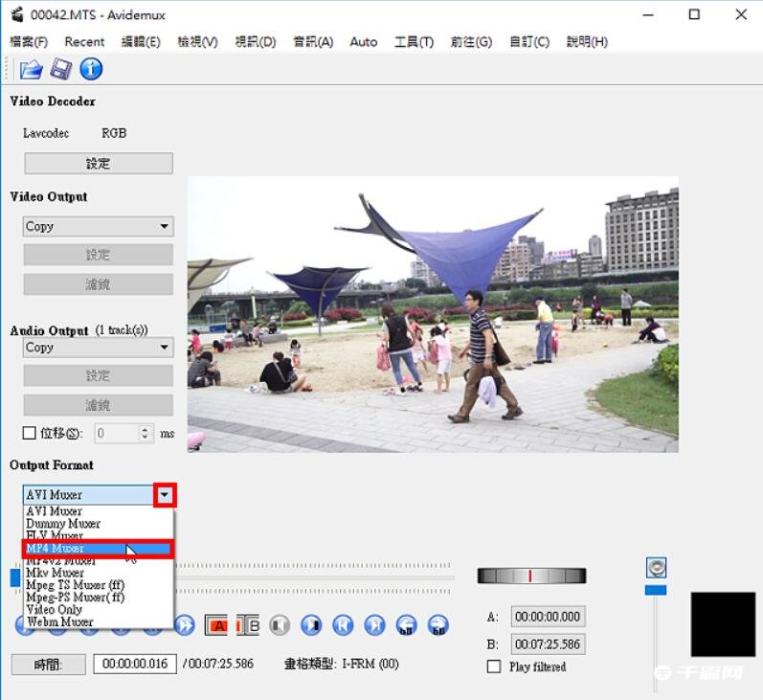Click the black audio meter box
The height and width of the screenshot is (700, 763).
(723, 624)
